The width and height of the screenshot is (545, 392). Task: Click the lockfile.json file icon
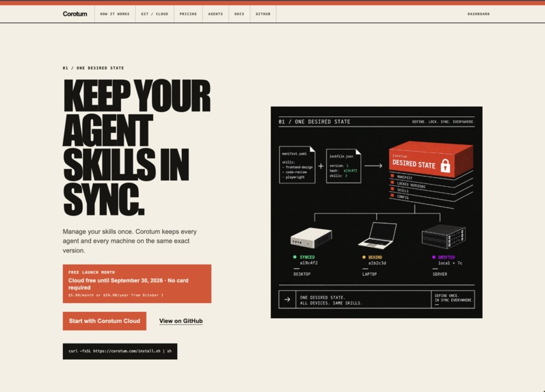click(x=343, y=166)
